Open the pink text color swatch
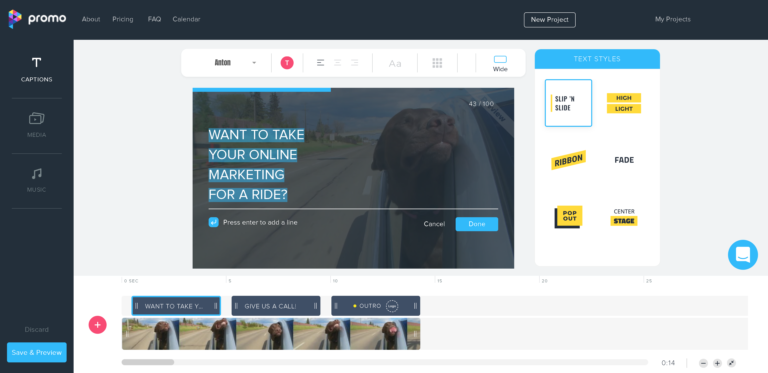The width and height of the screenshot is (768, 373). coord(287,63)
